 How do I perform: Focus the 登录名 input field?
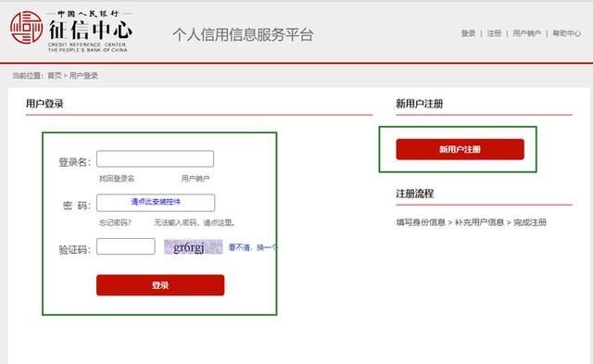(x=155, y=158)
